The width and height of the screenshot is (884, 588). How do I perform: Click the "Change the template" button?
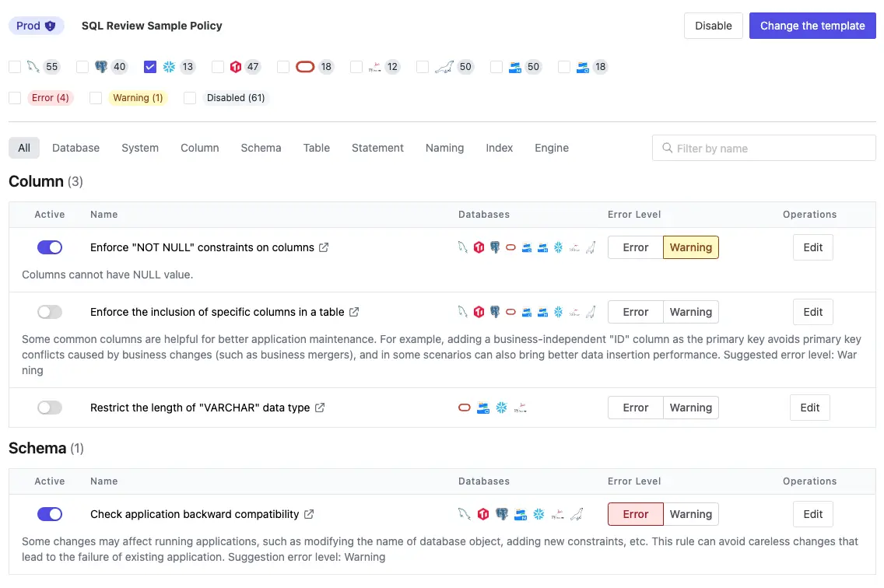[812, 26]
